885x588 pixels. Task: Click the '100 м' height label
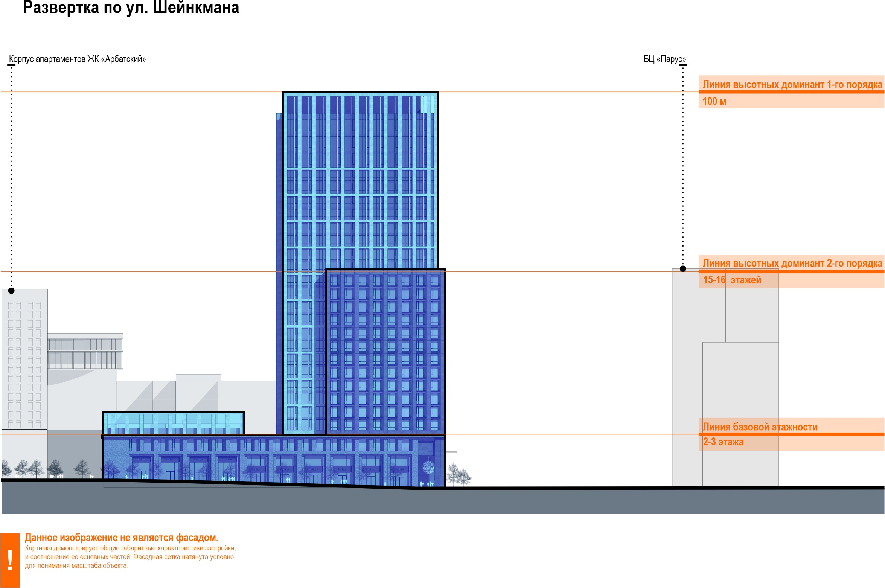pos(714,101)
